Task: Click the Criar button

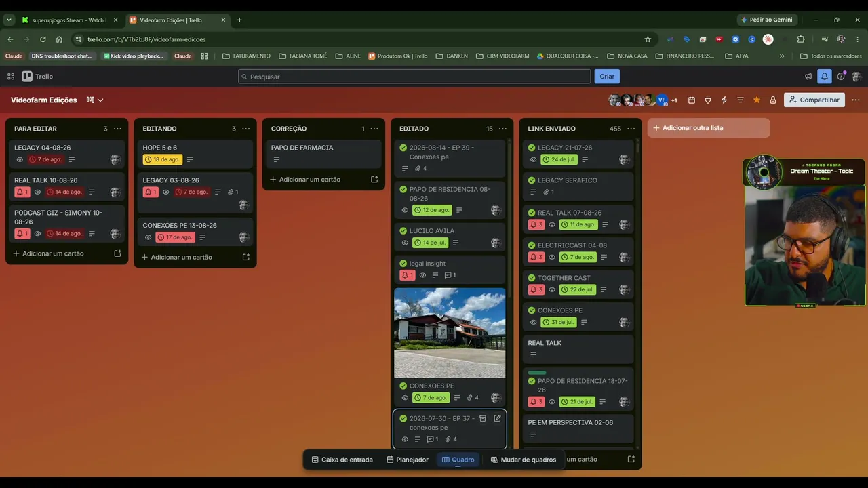Action: point(607,77)
